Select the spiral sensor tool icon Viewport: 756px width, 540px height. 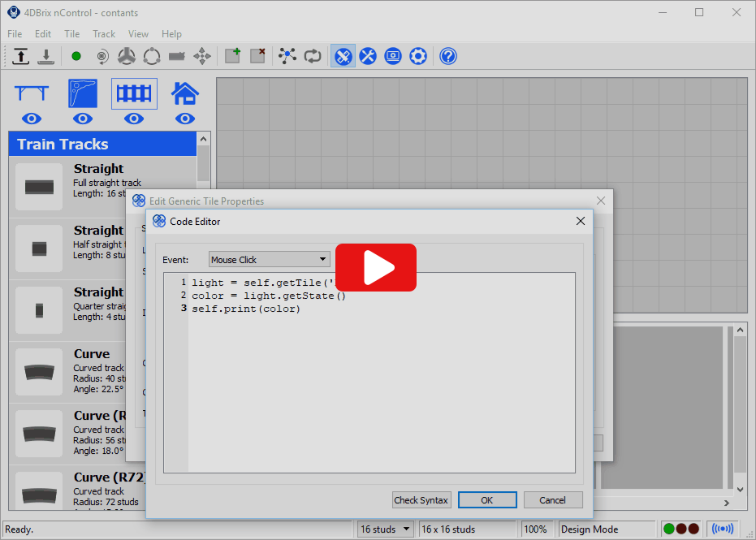click(102, 56)
